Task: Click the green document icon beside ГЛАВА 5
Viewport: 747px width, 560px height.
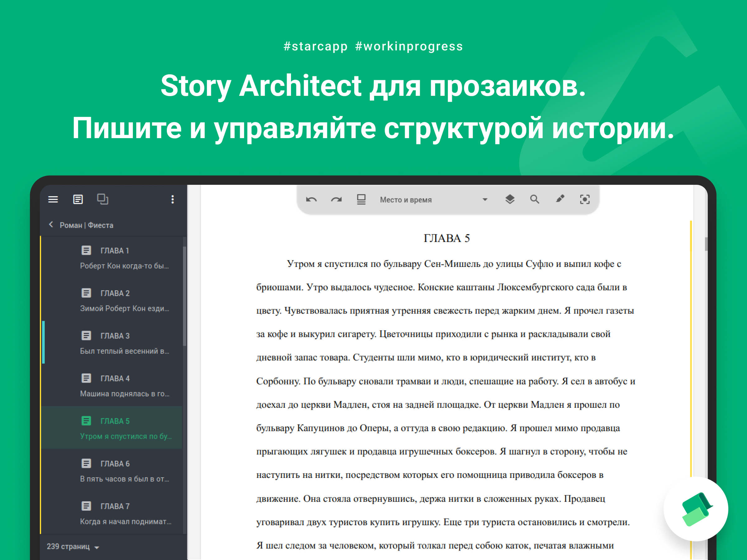Action: [86, 421]
